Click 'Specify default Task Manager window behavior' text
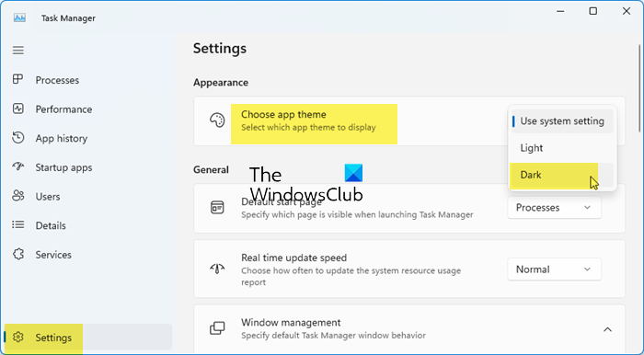 pos(333,336)
